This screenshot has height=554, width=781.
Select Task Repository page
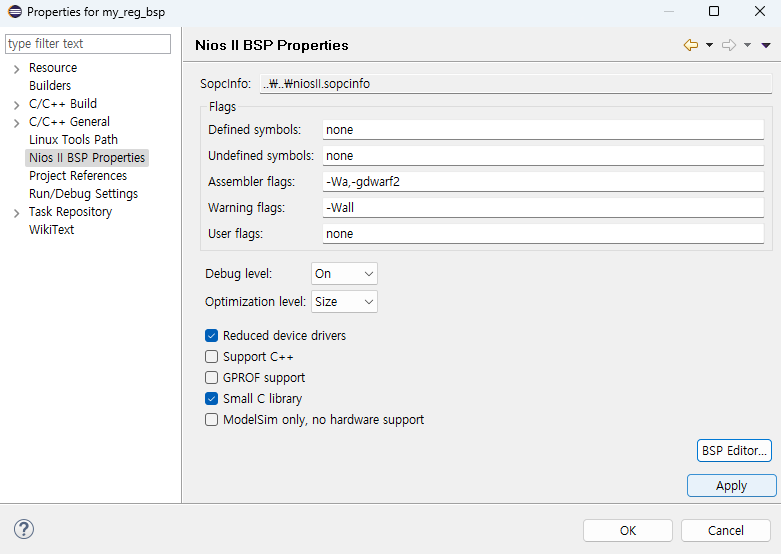pos(70,212)
